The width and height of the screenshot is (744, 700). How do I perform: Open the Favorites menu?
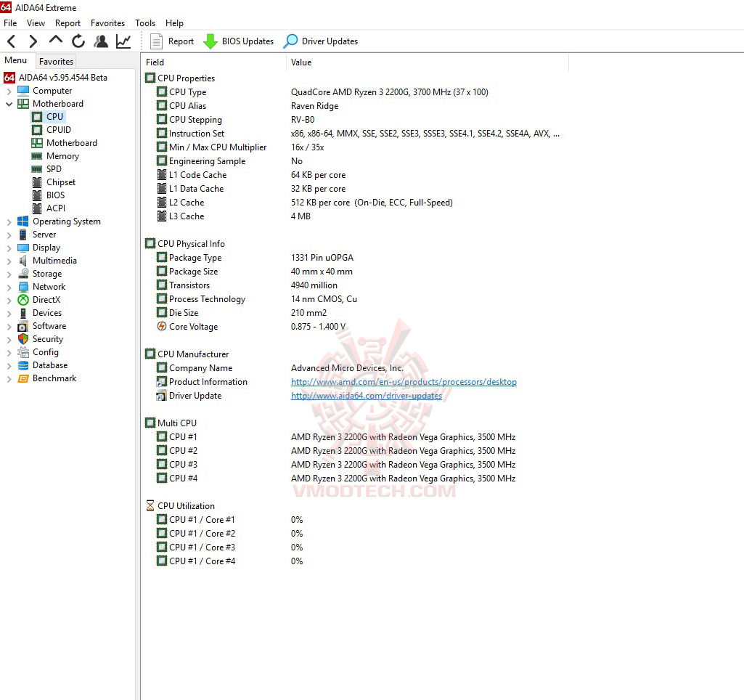107,23
